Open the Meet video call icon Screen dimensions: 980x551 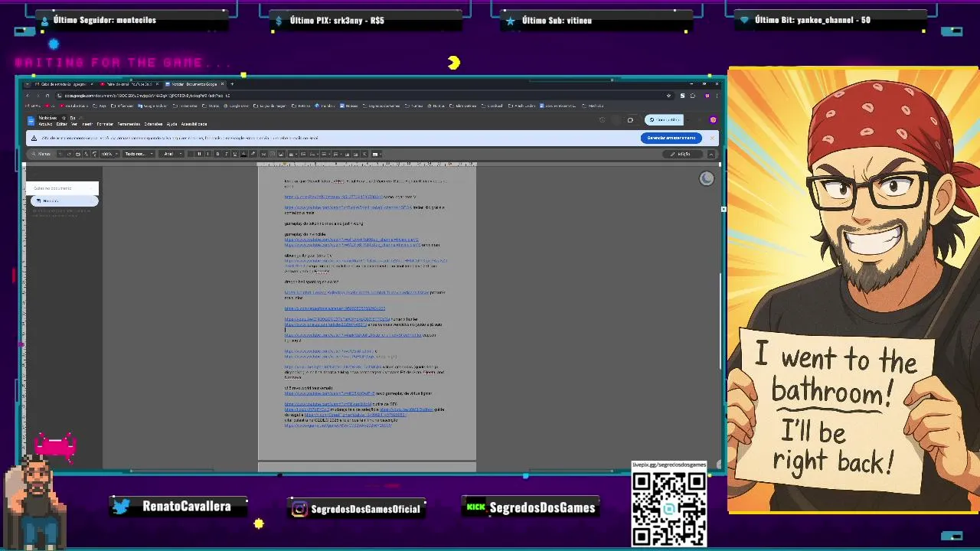[x=630, y=120]
